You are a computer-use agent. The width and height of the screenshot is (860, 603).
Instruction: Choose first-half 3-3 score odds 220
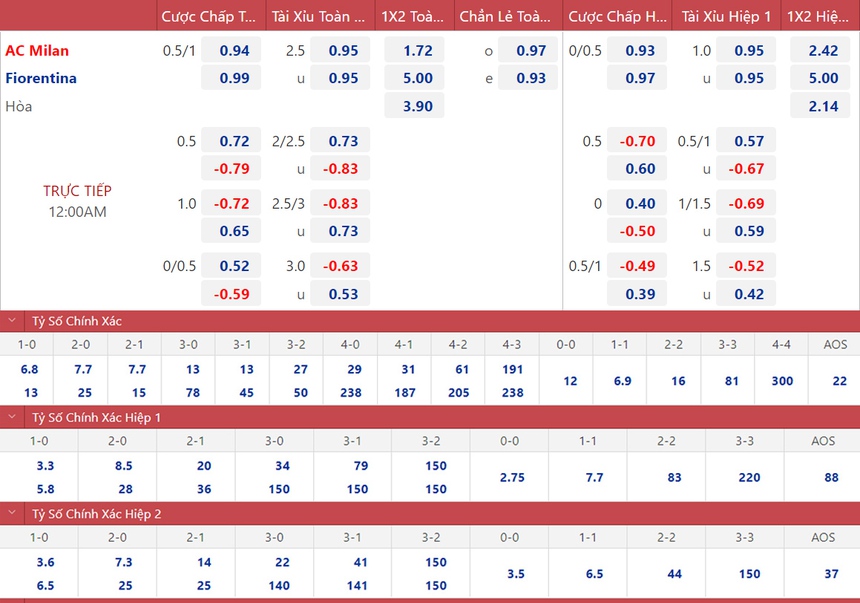coord(749,477)
